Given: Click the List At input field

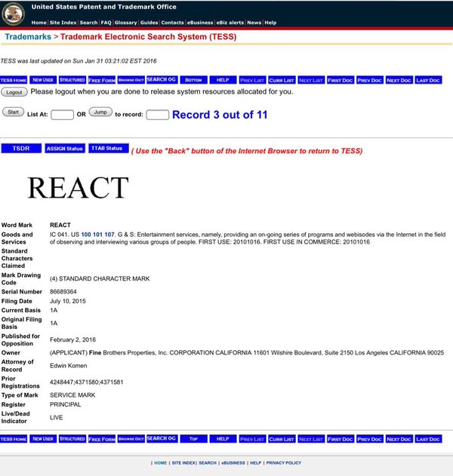Looking at the screenshot, I should point(62,115).
